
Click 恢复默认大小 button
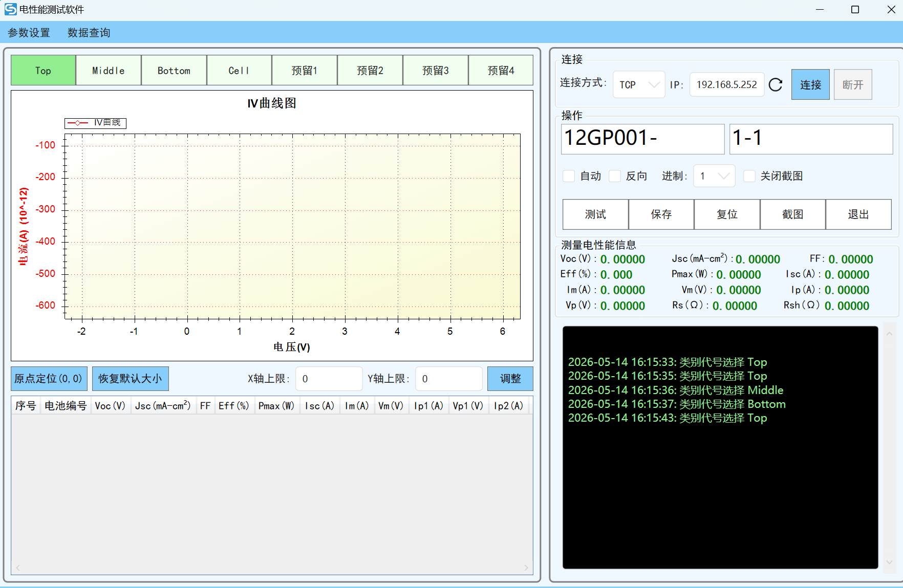tap(130, 379)
